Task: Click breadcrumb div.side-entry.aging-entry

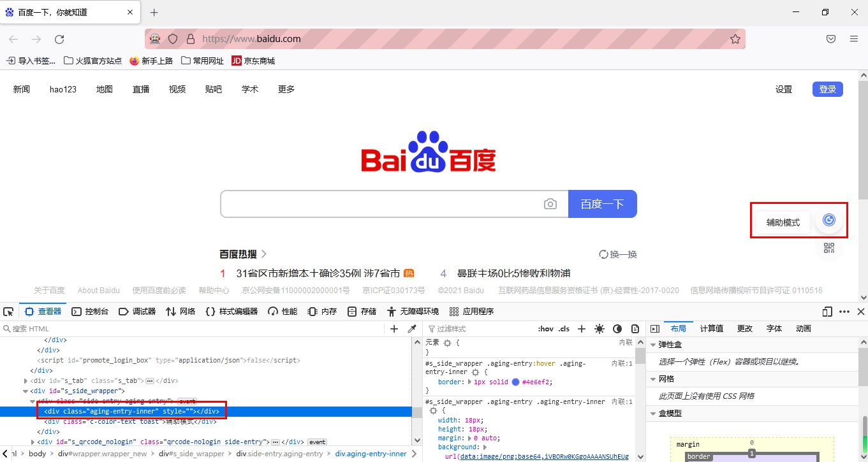Action: pyautogui.click(x=280, y=454)
